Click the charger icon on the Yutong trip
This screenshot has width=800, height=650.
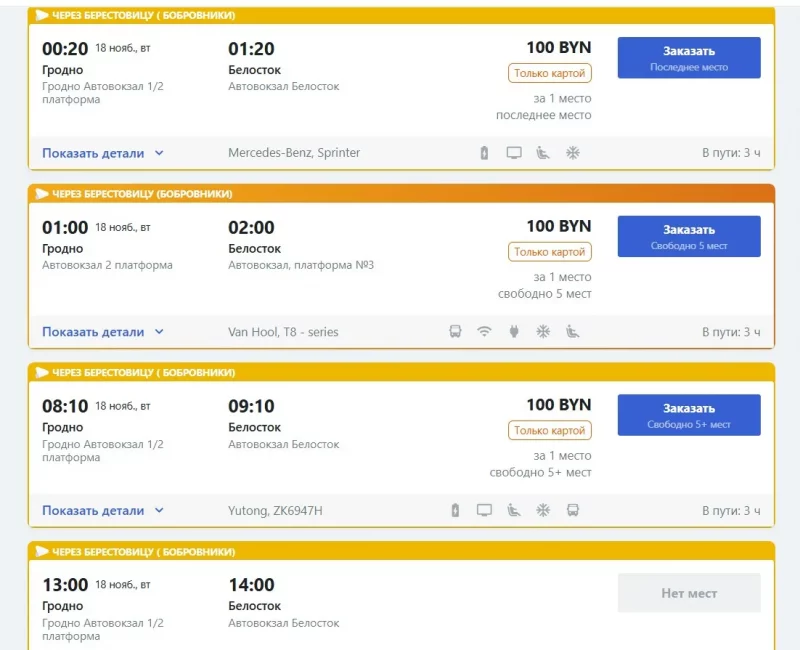coord(455,511)
